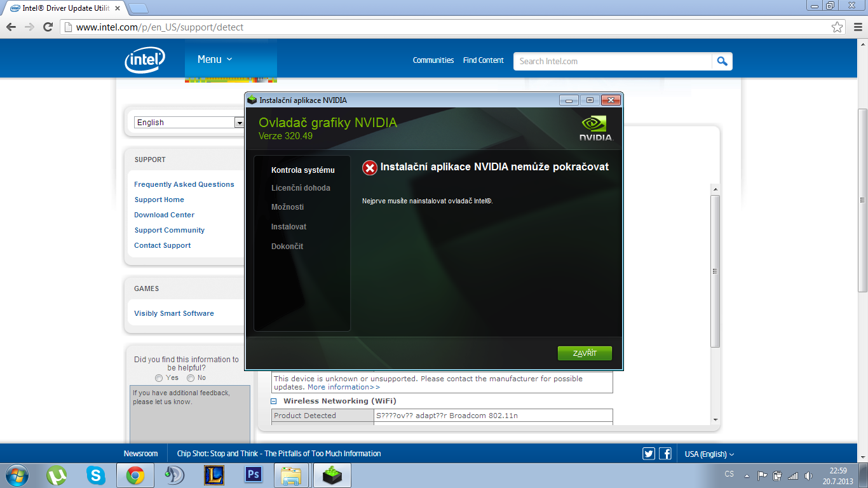Click the Intel logo in the website header
868x488 pixels.
coord(145,60)
